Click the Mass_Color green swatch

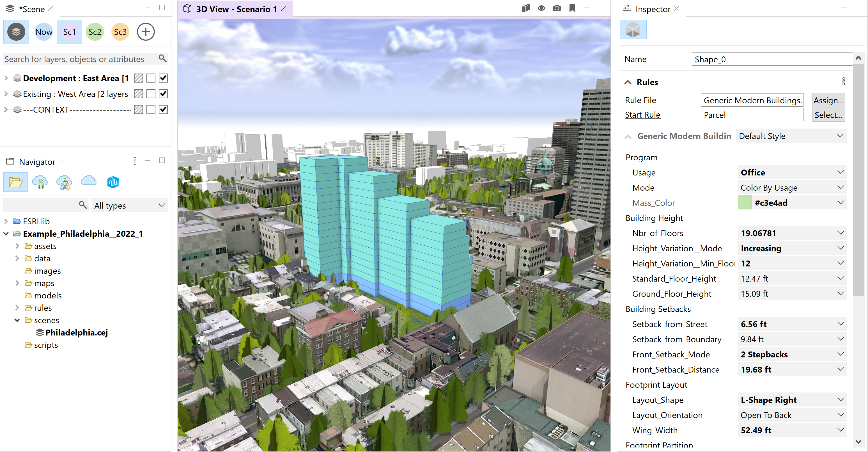point(745,203)
